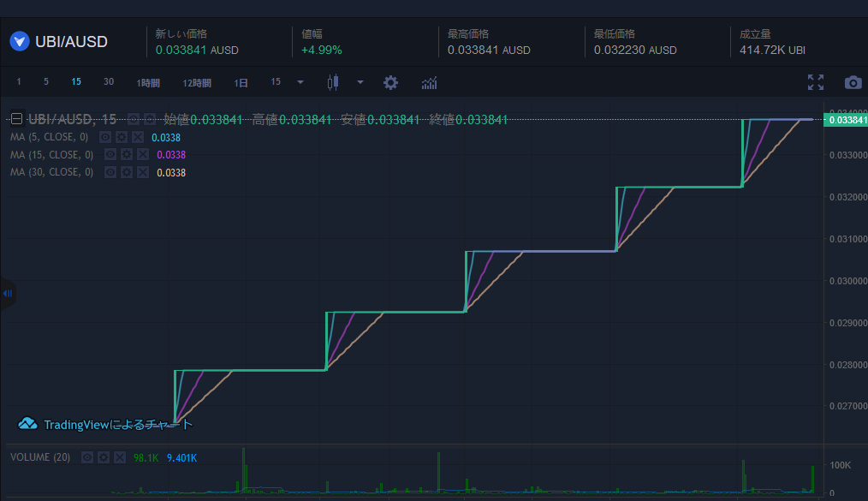Expand the left side panel handle
Image resolution: width=868 pixels, height=501 pixels.
[x=7, y=294]
